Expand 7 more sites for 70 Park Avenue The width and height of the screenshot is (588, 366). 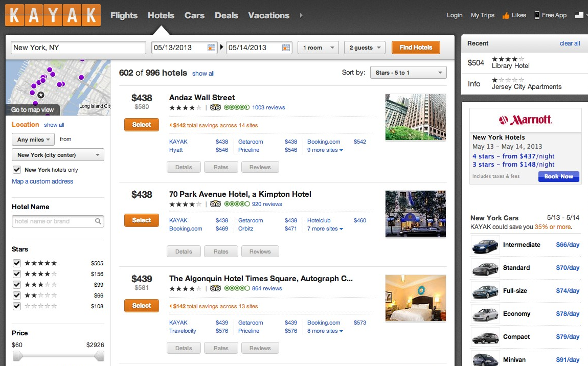pos(325,229)
